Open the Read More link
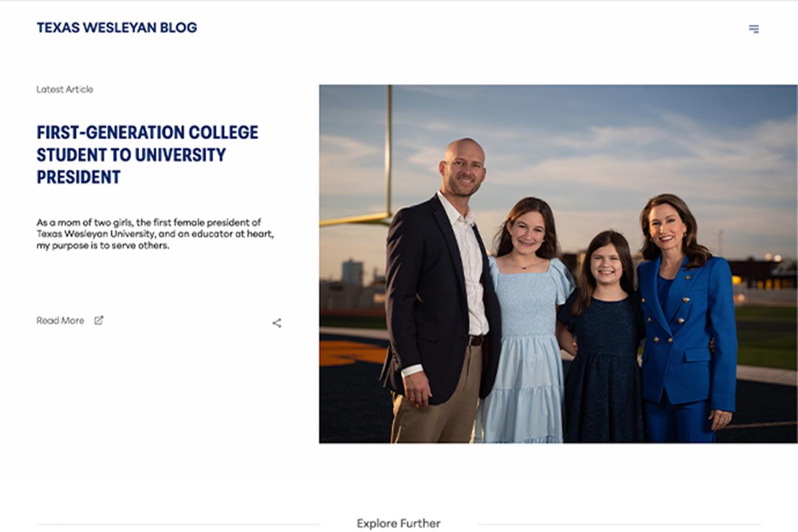The height and width of the screenshot is (532, 798). pyautogui.click(x=60, y=320)
